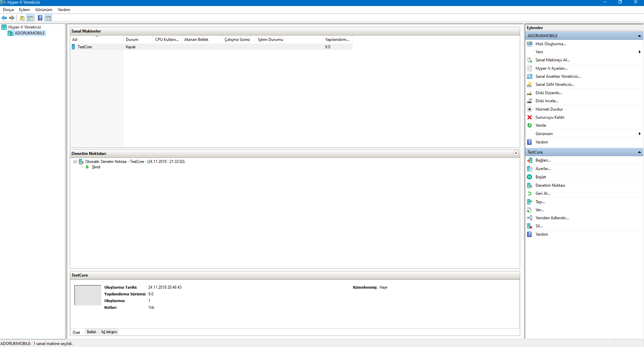The width and height of the screenshot is (644, 347).
Task: Click the Diski İncele icon
Action: point(530,101)
